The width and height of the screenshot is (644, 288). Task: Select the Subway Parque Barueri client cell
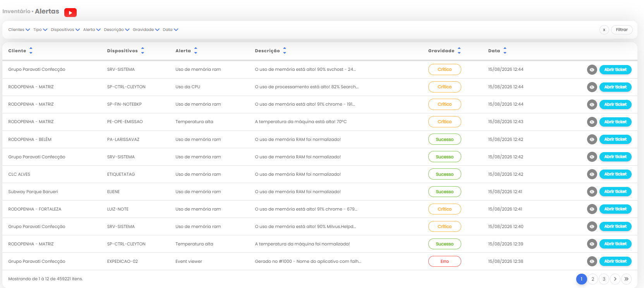click(33, 192)
